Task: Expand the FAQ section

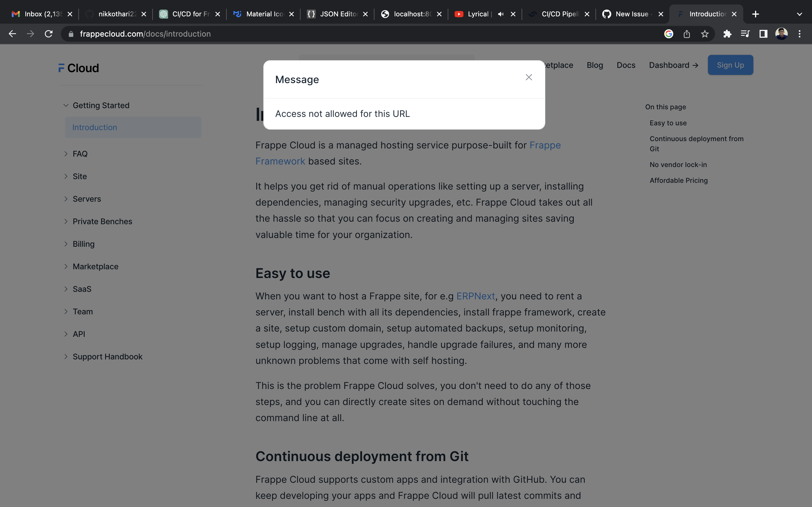Action: 80,154
